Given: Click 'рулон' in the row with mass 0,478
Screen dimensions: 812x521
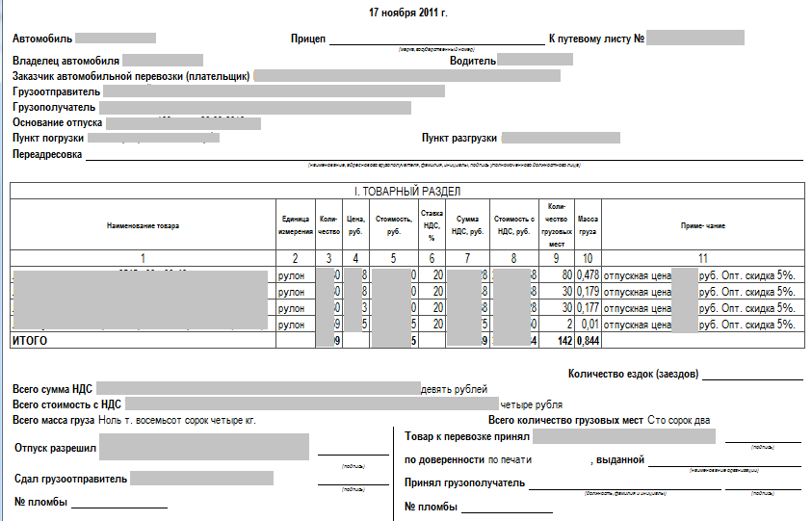Looking at the screenshot, I should 291,275.
